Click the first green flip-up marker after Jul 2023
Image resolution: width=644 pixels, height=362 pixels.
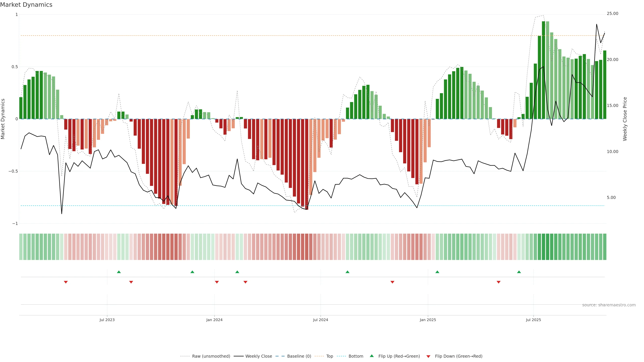119,272
